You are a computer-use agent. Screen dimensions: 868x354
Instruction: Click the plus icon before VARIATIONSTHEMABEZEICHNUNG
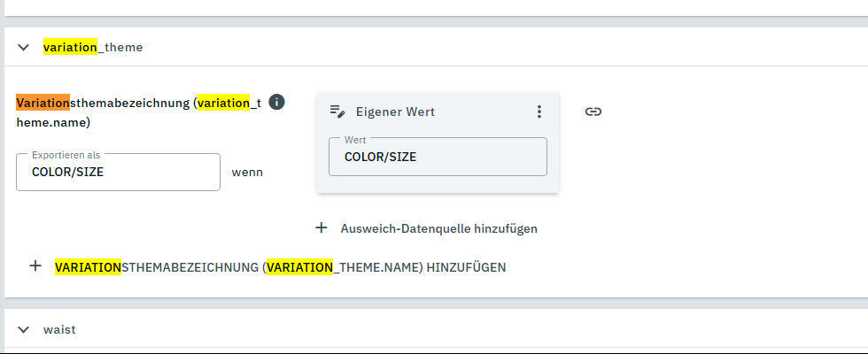pyautogui.click(x=35, y=266)
